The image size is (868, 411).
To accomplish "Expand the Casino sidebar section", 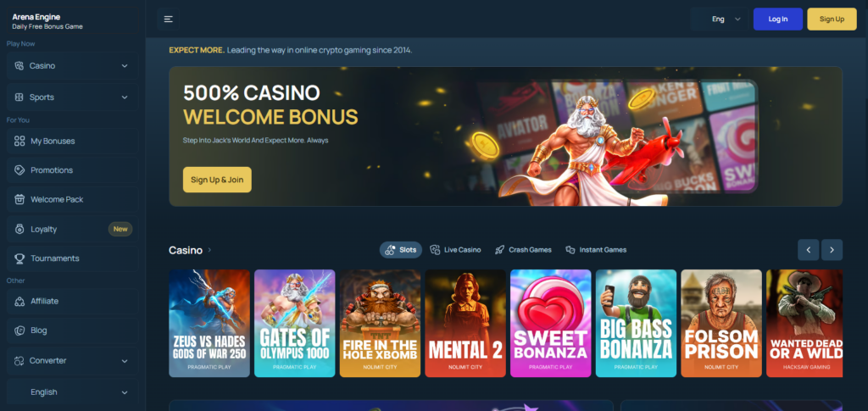I will 73,66.
